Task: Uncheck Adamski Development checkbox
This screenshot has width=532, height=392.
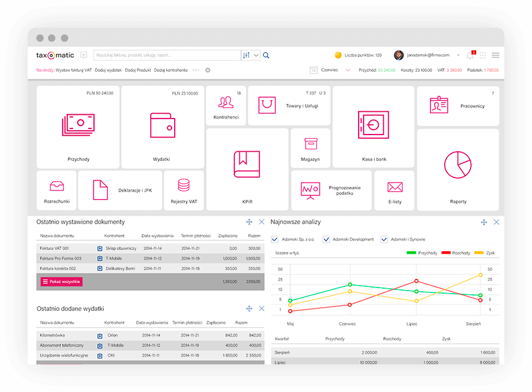Action: coord(327,239)
